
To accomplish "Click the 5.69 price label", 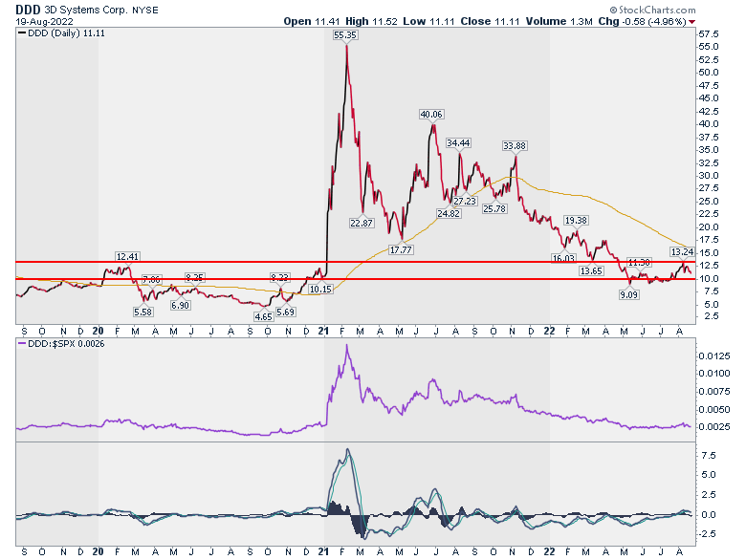I will pos(285,312).
